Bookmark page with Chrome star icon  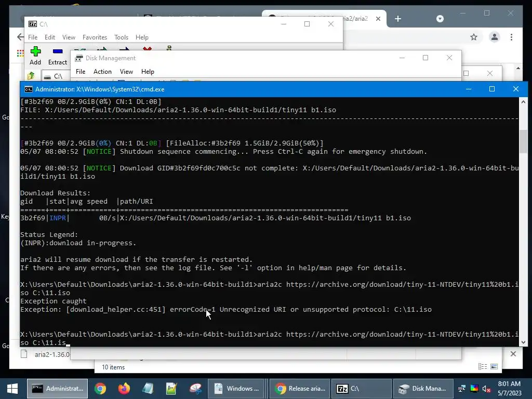click(474, 37)
